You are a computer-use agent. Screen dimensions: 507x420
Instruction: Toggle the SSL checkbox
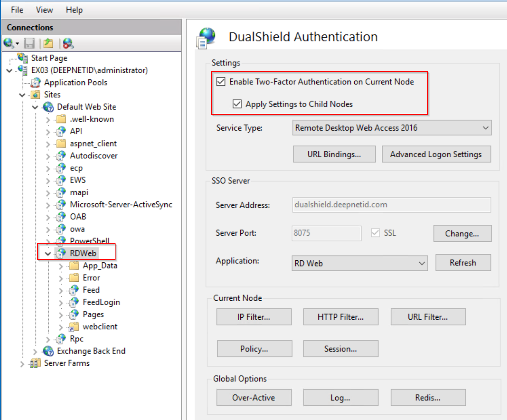[375, 233]
